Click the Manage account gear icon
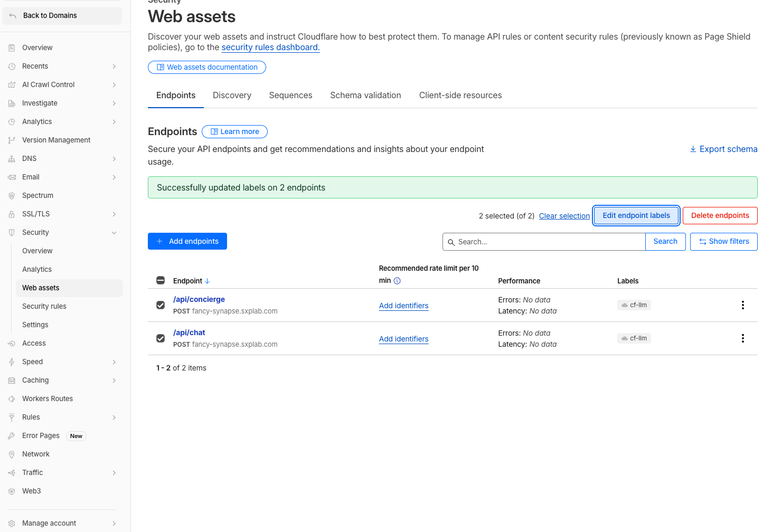The image size is (763, 532). pos(12,524)
